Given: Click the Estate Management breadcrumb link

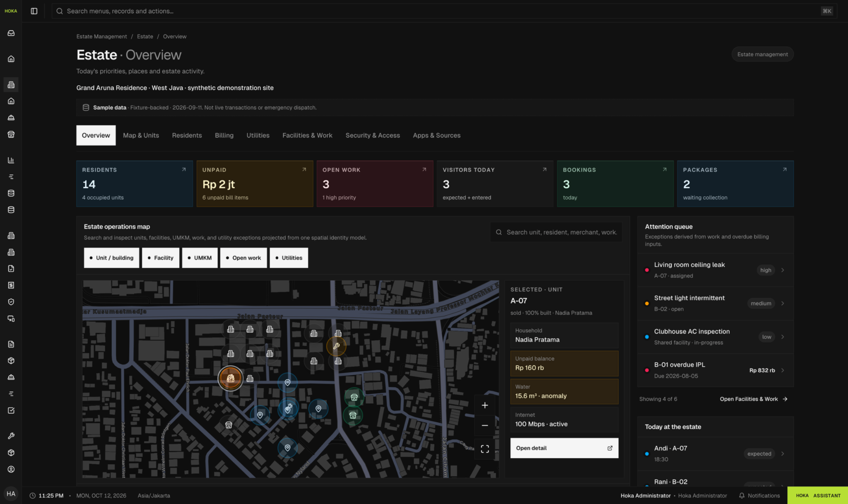Looking at the screenshot, I should click(x=101, y=36).
